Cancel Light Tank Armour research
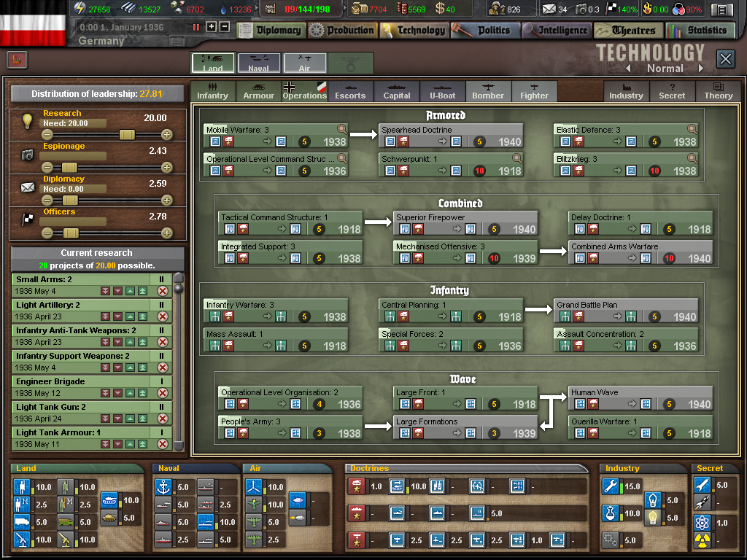 pyautogui.click(x=163, y=444)
